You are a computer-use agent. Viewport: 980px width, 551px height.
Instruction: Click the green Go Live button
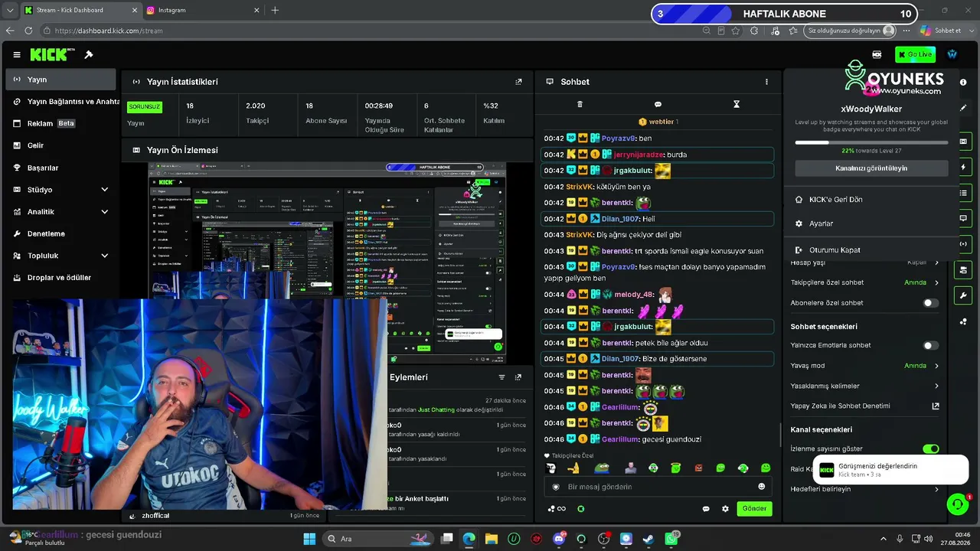coord(916,55)
